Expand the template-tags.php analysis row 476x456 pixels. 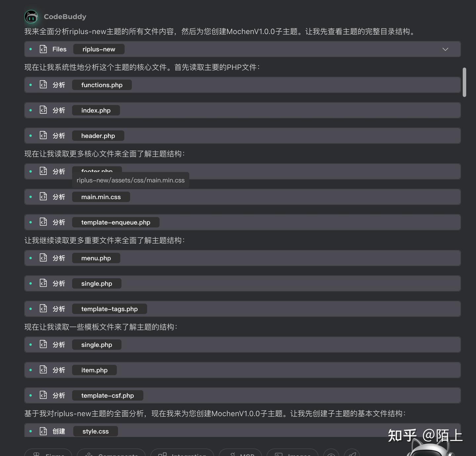point(242,309)
